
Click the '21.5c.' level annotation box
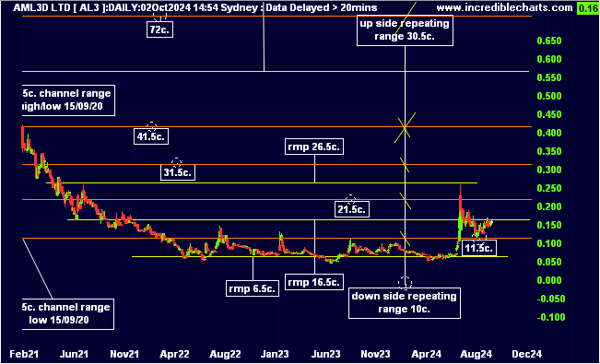pos(352,209)
